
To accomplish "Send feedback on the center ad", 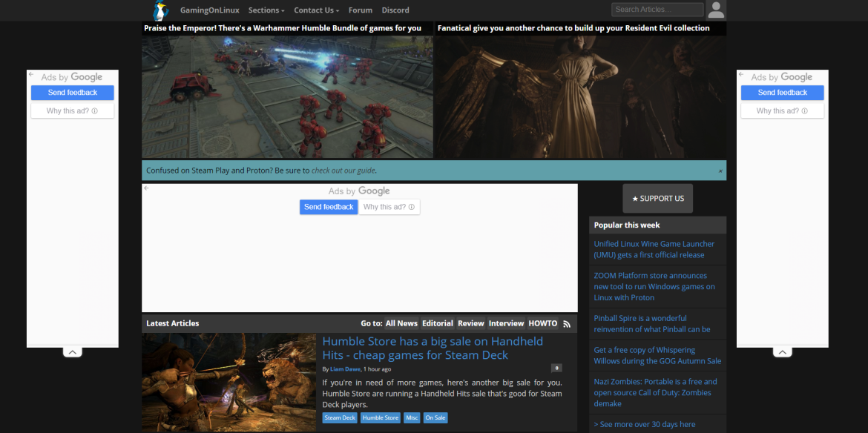I will (x=329, y=207).
